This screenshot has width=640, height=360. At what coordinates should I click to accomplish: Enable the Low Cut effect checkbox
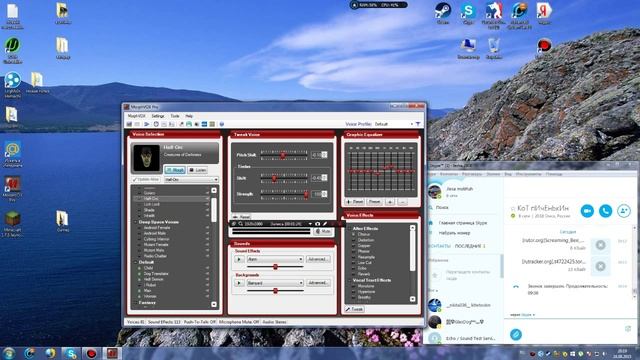(x=354, y=263)
